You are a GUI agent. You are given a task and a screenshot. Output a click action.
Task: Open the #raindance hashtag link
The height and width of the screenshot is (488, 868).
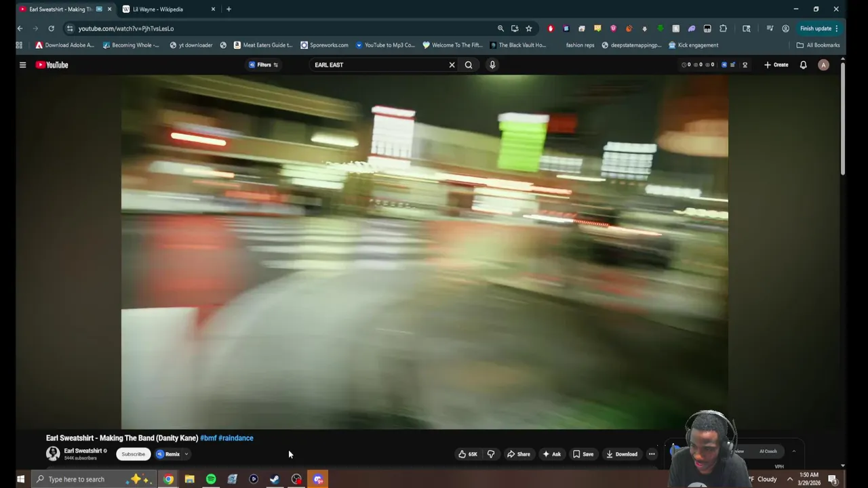[236, 438]
